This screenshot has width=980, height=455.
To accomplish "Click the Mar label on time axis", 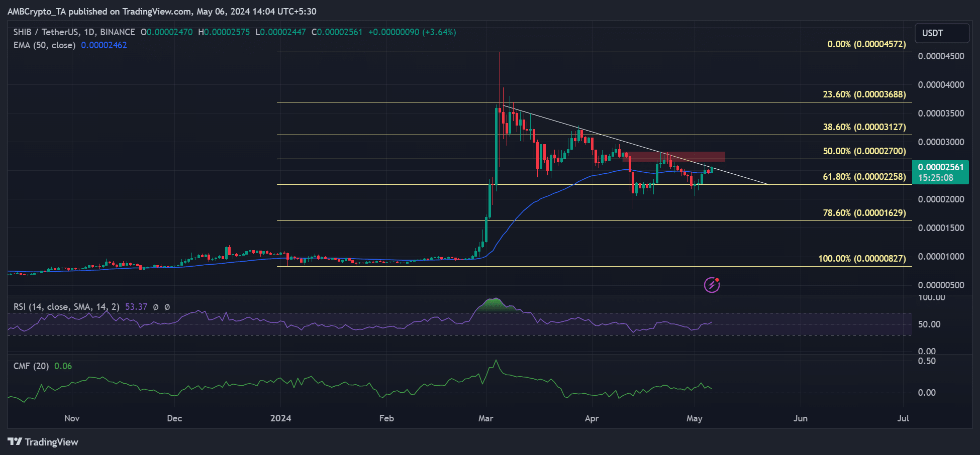I will tap(486, 418).
